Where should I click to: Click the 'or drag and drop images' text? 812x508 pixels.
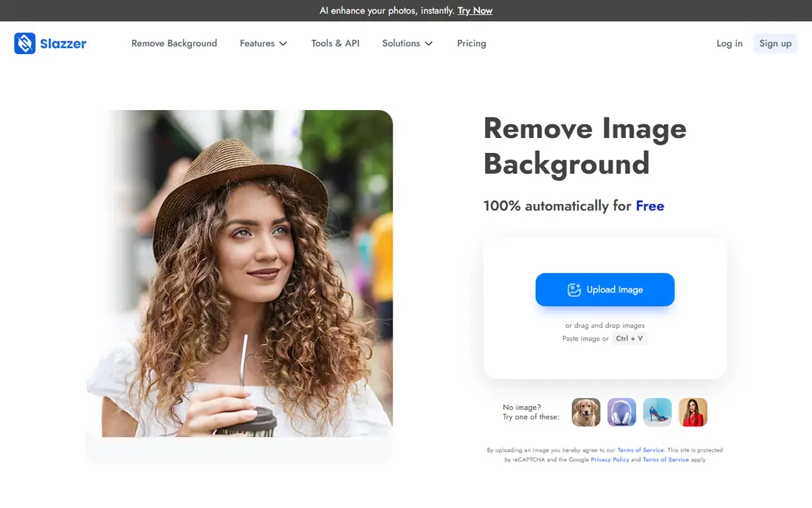(x=605, y=326)
